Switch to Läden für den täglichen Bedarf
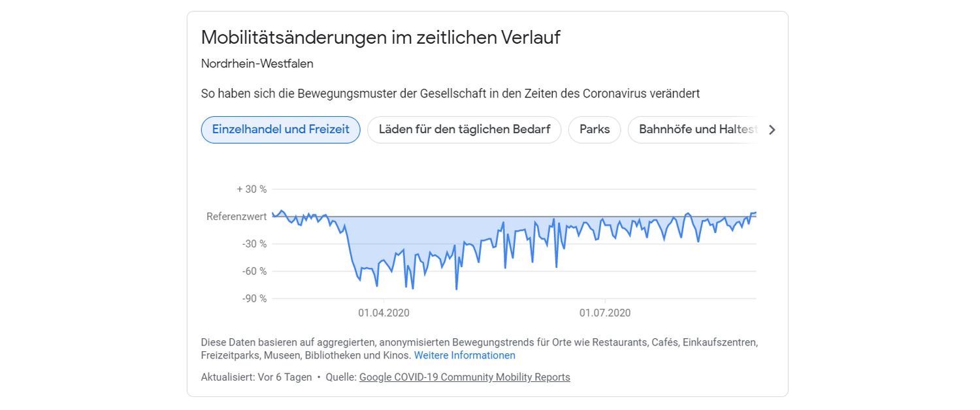980x410 pixels. pos(464,129)
